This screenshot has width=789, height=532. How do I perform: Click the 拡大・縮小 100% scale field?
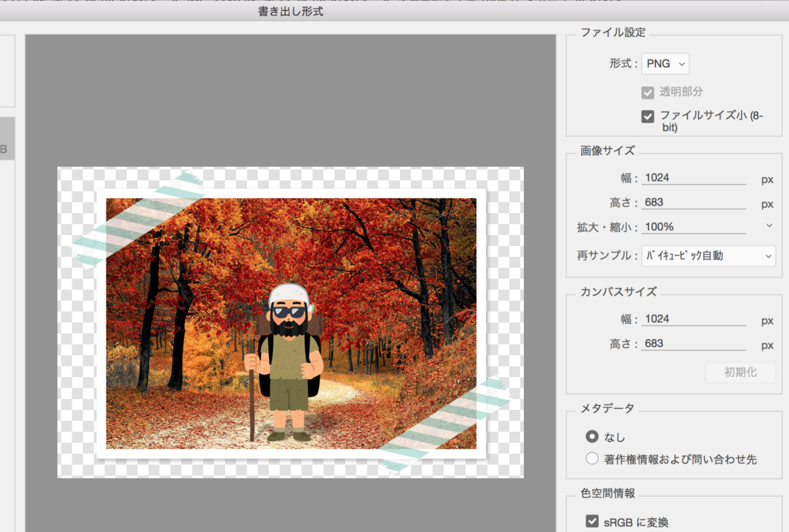[x=693, y=227]
